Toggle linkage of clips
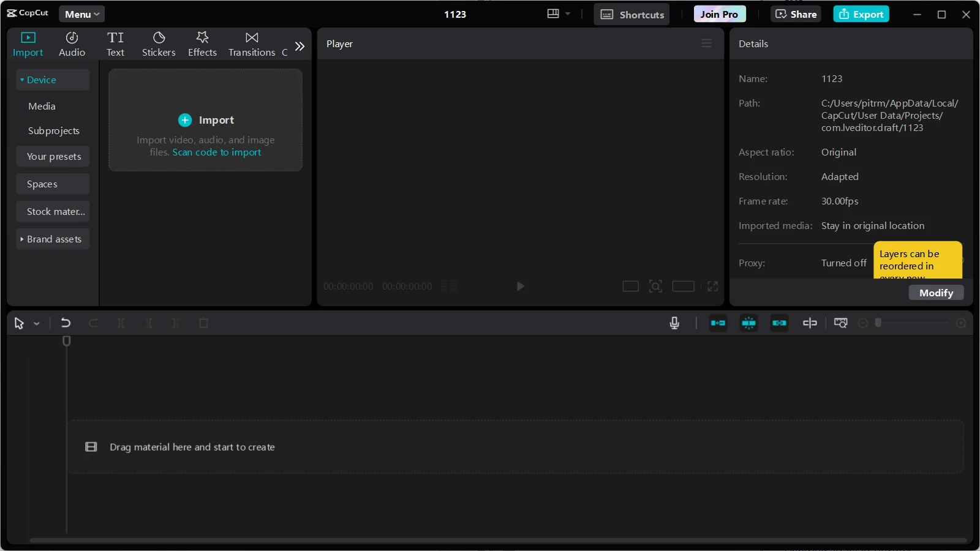 pos(779,323)
